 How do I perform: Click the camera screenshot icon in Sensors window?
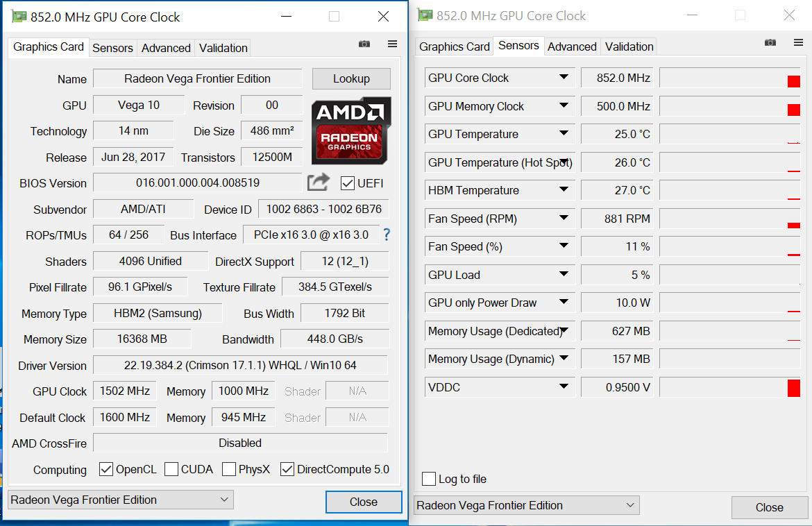tap(770, 42)
